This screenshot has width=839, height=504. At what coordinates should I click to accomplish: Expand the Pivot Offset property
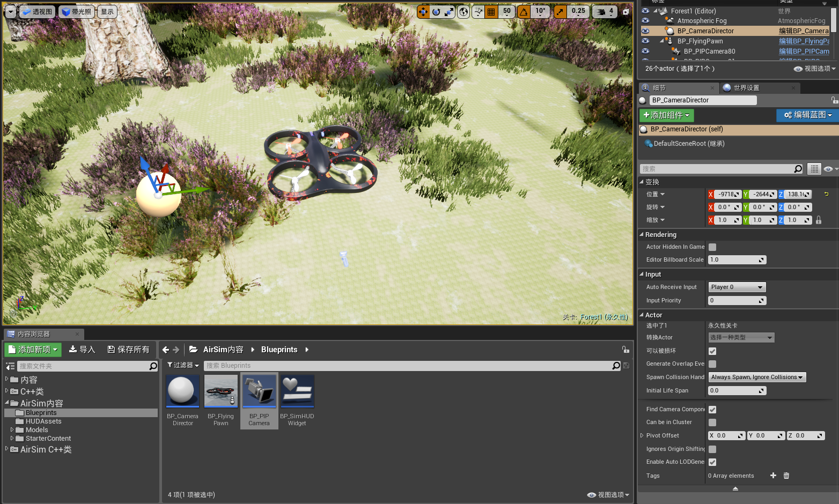[x=642, y=435]
